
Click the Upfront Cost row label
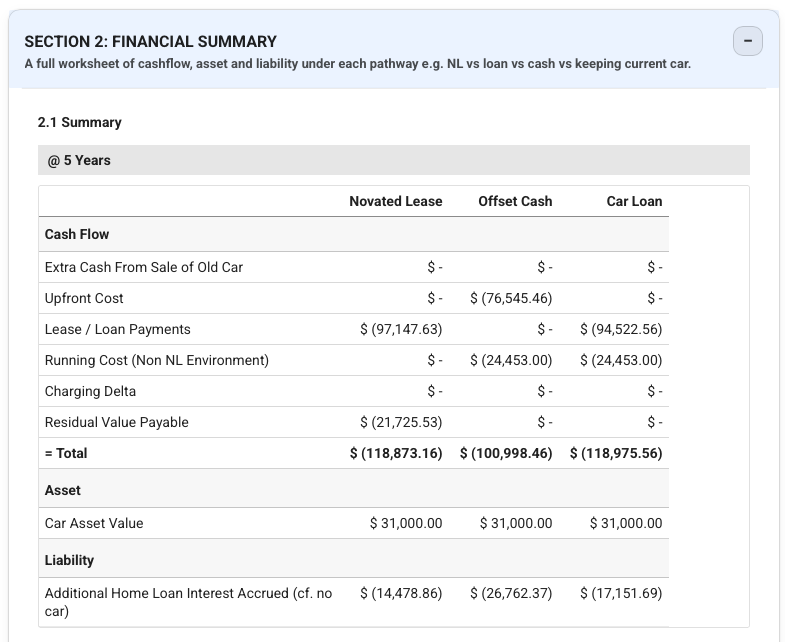tap(84, 298)
